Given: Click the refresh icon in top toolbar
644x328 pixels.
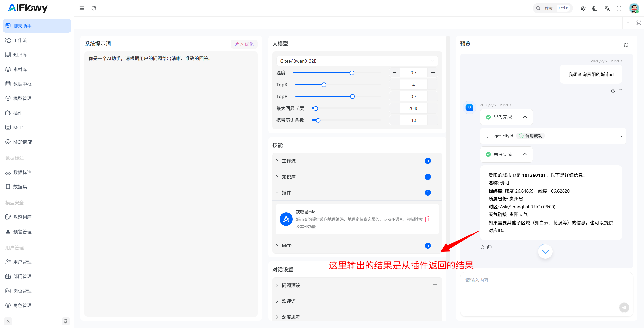Looking at the screenshot, I should coord(94,8).
